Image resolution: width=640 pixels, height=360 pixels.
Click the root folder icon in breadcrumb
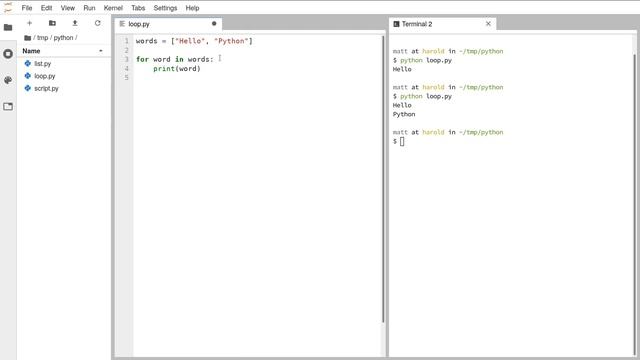27,38
